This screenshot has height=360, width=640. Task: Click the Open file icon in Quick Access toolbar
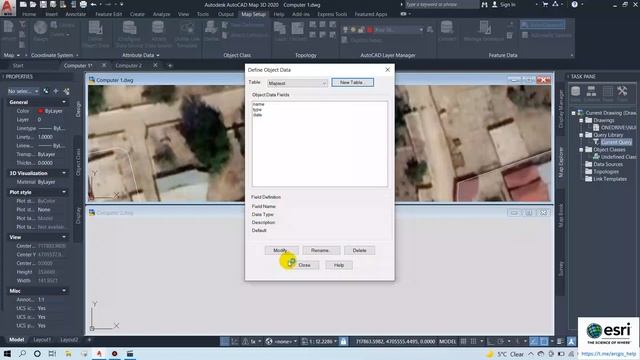(x=33, y=4)
